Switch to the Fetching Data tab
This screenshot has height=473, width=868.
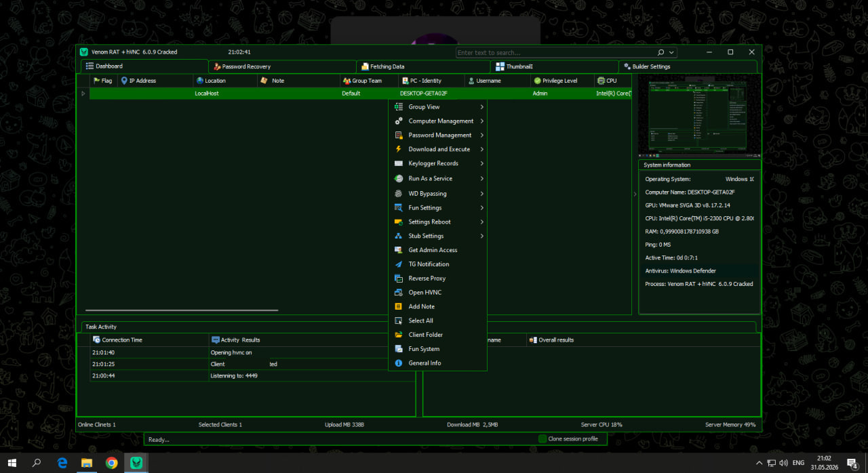424,66
